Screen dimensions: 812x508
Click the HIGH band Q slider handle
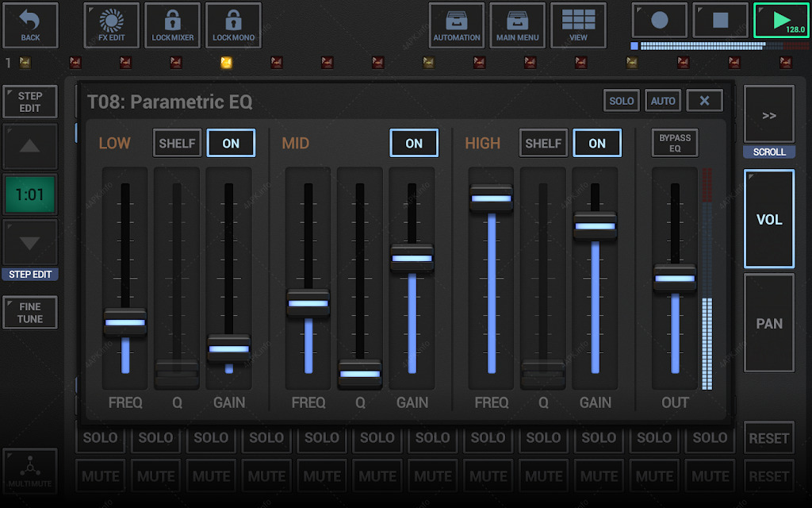click(x=543, y=373)
